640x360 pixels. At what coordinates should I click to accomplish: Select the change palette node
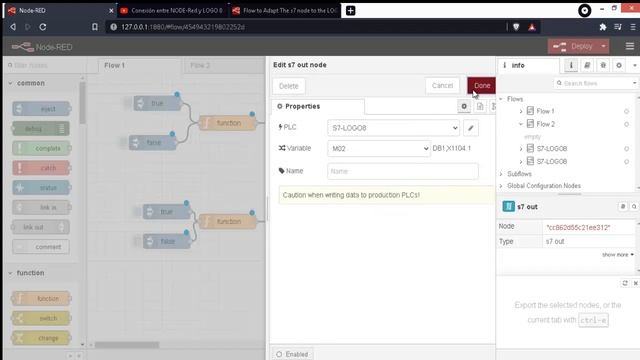pos(41,338)
